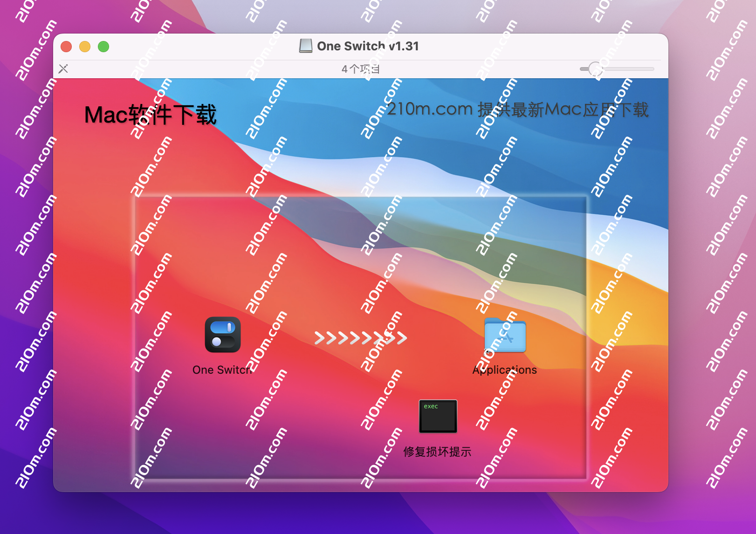The image size is (756, 534).
Task: Click the disk icon in title bar
Action: pos(306,46)
